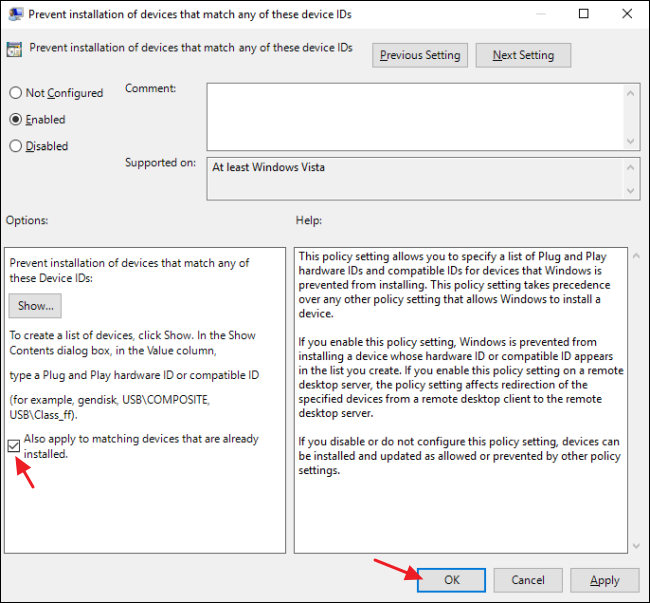Click the Apply button
The width and height of the screenshot is (650, 603).
(604, 580)
